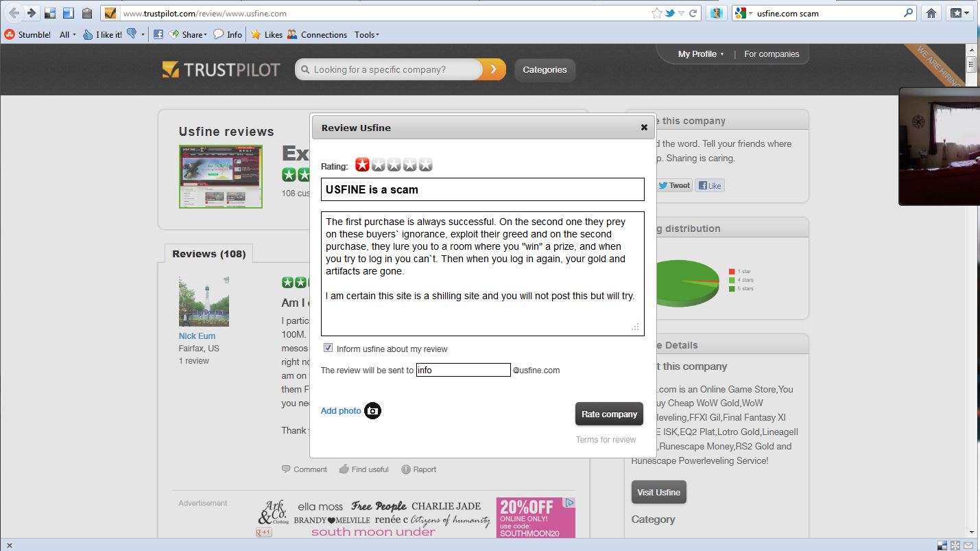
Task: Click the thumbs-down dislike icon
Action: [132, 34]
